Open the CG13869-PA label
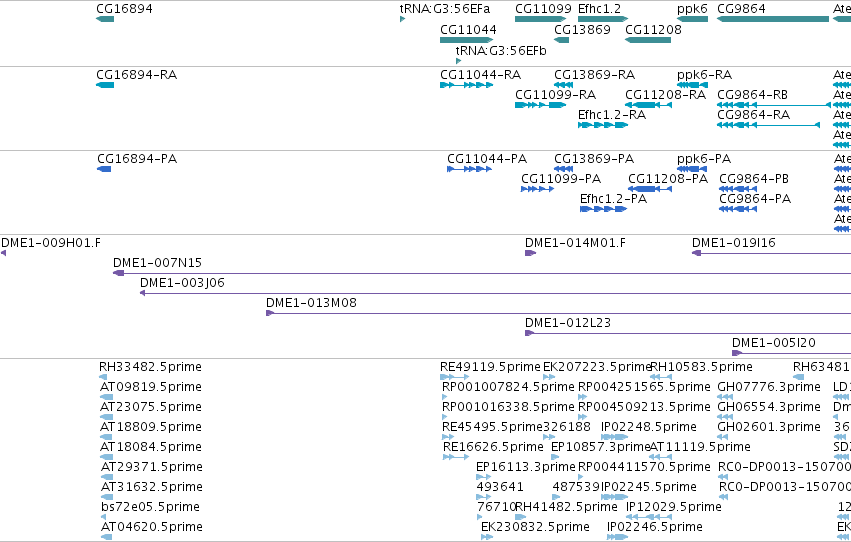 (x=594, y=159)
